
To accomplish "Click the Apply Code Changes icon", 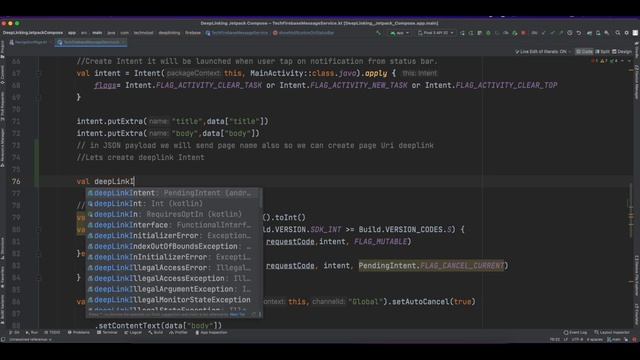I will [x=480, y=33].
